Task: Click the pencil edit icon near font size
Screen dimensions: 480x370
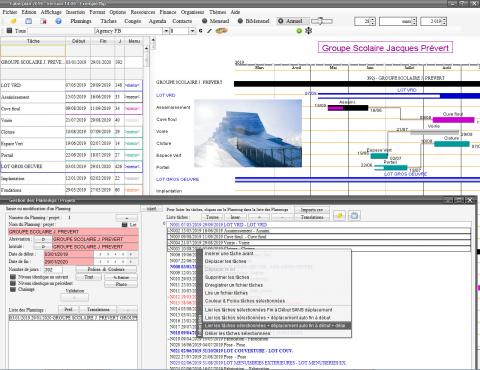Action: (x=209, y=31)
